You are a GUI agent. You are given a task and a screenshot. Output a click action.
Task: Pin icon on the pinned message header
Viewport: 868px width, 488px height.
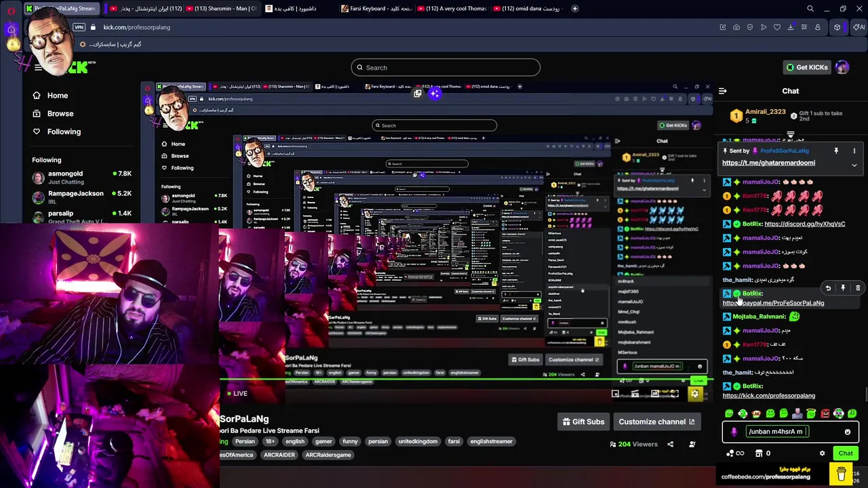coord(836,150)
